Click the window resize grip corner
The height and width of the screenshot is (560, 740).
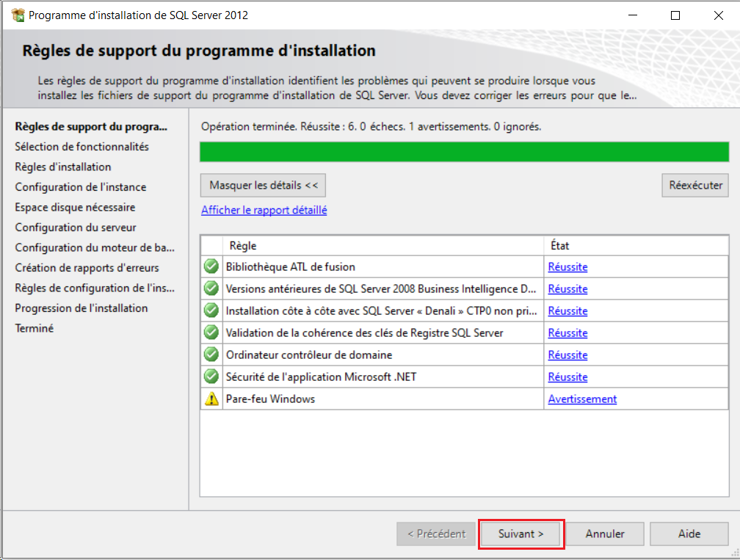pos(734,554)
